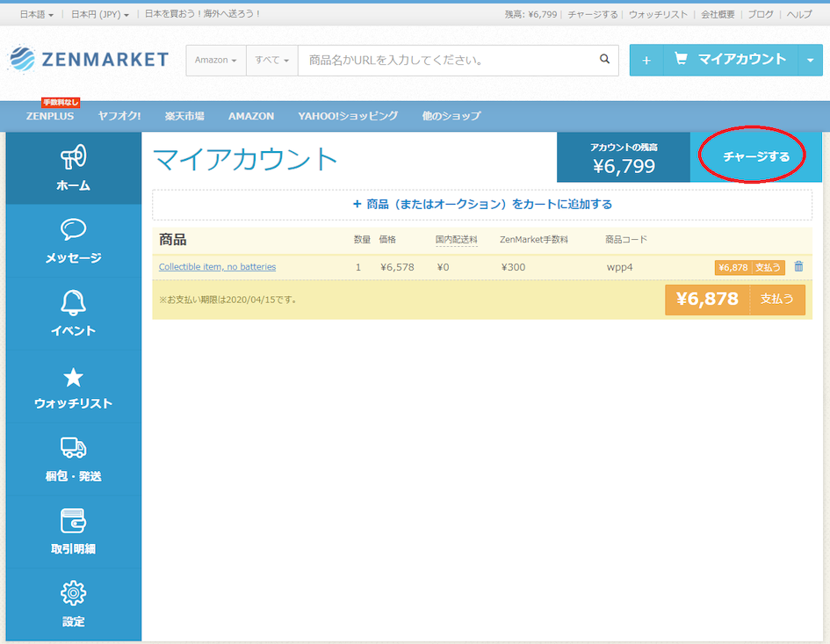Click 会社概要 link in top bar
This screenshot has height=644, width=830.
718,15
